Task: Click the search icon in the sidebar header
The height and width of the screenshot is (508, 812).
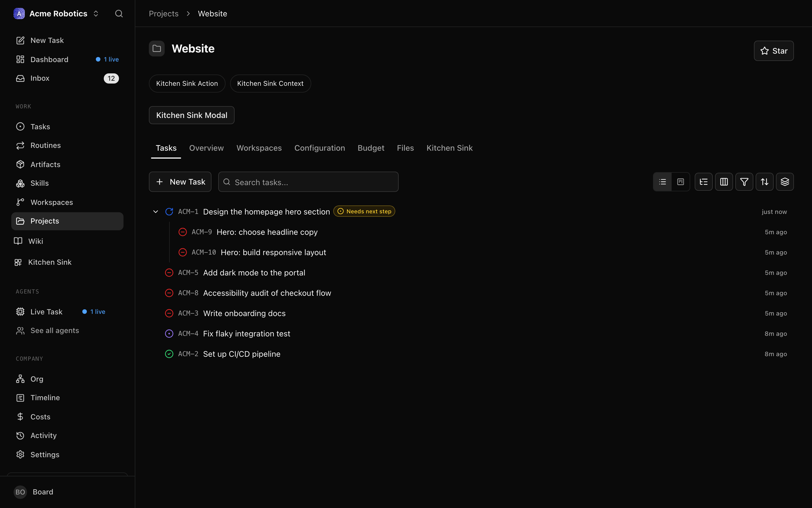Action: (119, 14)
